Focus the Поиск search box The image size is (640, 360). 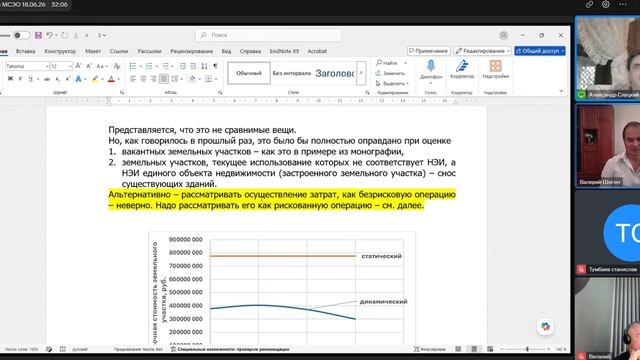[x=269, y=35]
